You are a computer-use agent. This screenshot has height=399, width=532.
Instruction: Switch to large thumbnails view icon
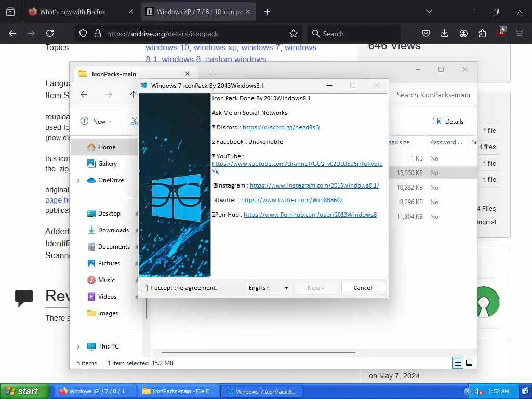click(469, 363)
